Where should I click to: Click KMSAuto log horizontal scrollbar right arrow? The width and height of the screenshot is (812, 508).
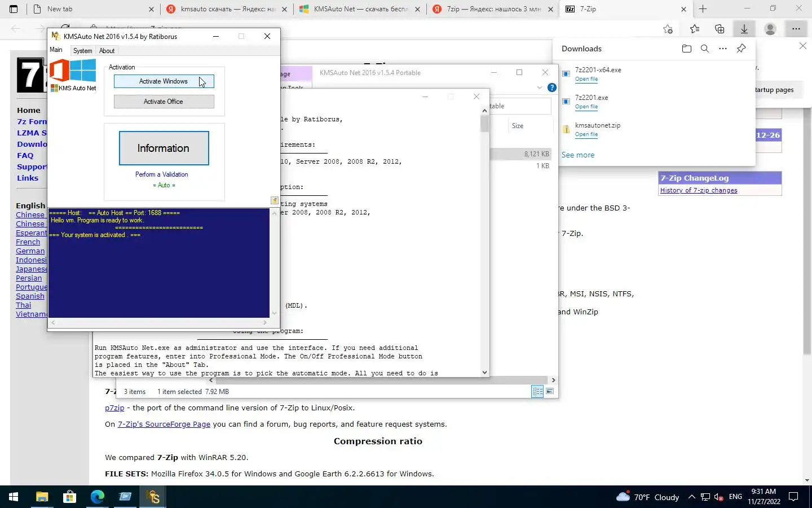[x=265, y=322]
